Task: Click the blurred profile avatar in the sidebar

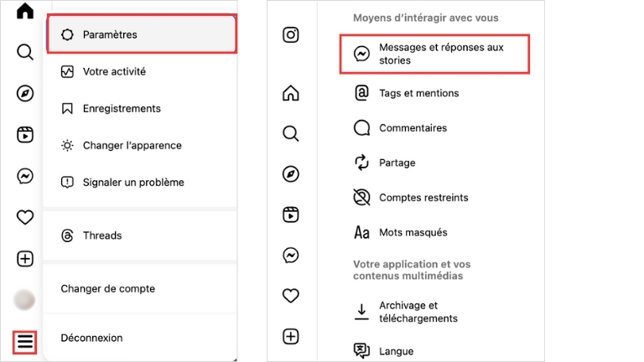Action: (25, 299)
